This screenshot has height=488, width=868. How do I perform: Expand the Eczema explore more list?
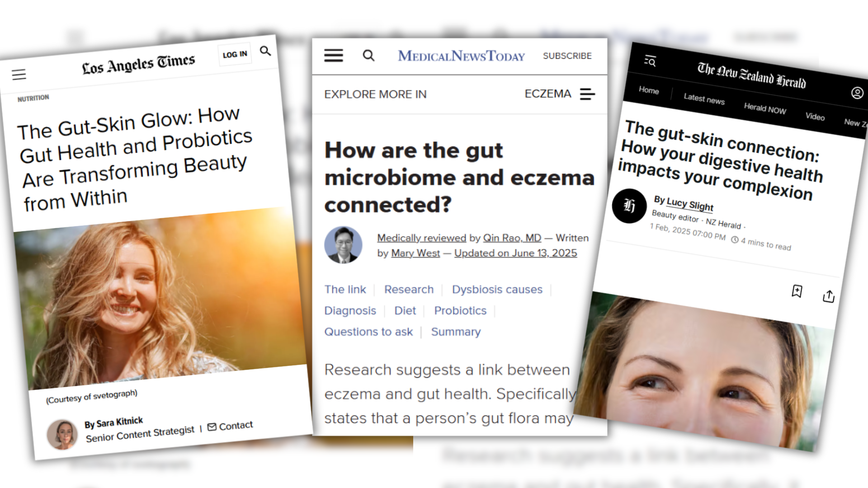point(587,94)
